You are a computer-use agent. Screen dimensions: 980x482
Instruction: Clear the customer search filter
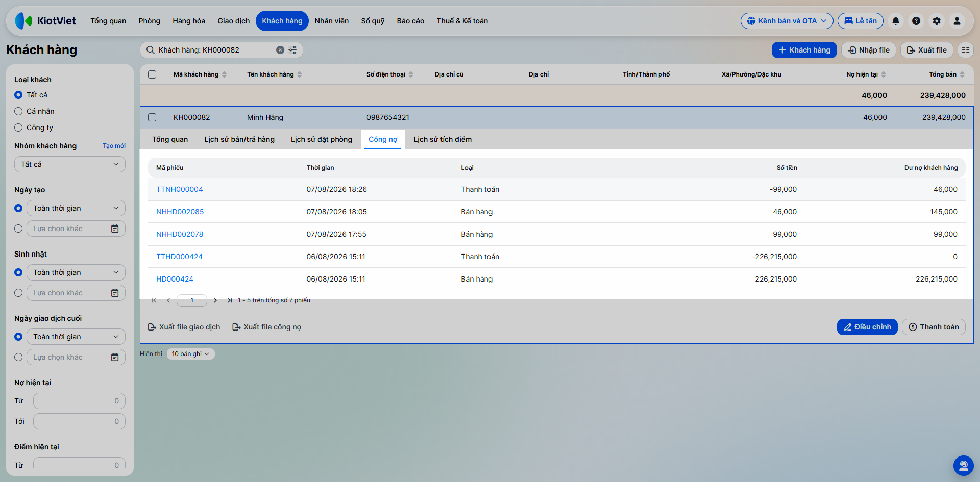coord(280,50)
